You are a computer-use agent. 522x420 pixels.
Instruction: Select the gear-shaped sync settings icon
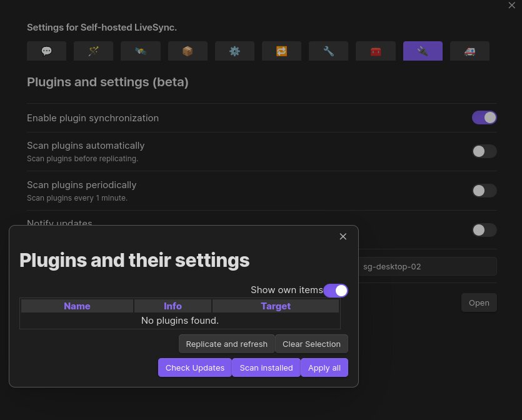(234, 51)
